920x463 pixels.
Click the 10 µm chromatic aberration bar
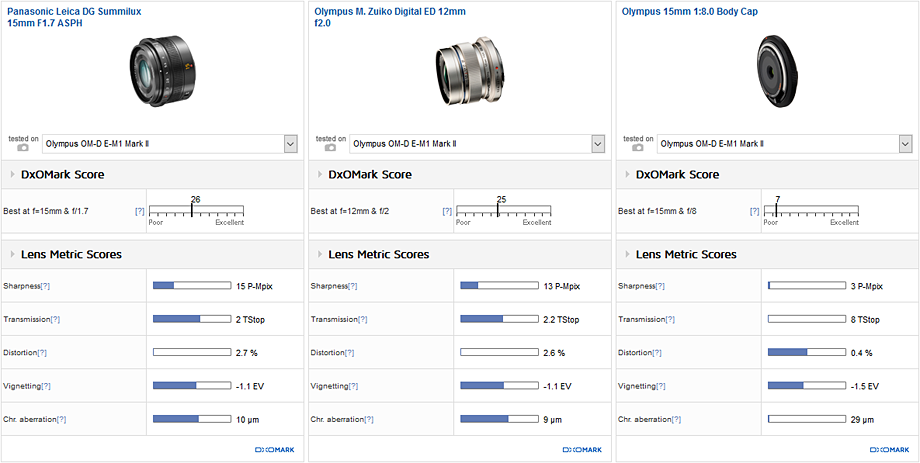click(x=192, y=419)
